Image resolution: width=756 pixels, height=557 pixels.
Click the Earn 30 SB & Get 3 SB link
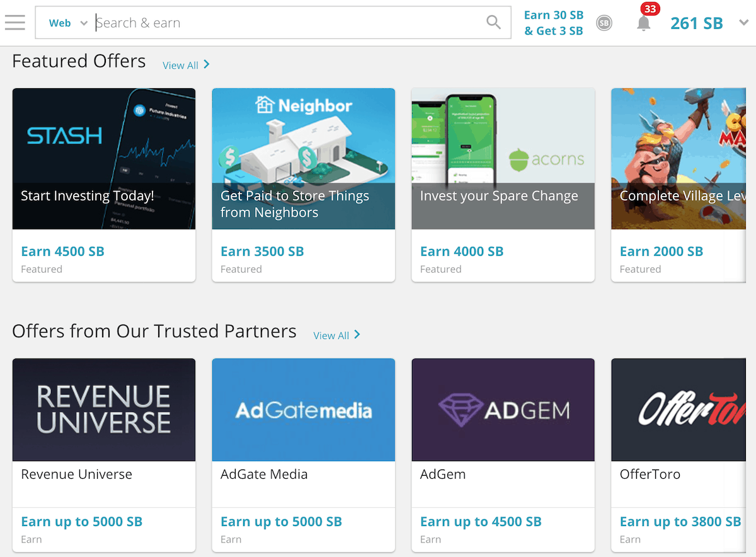(553, 23)
